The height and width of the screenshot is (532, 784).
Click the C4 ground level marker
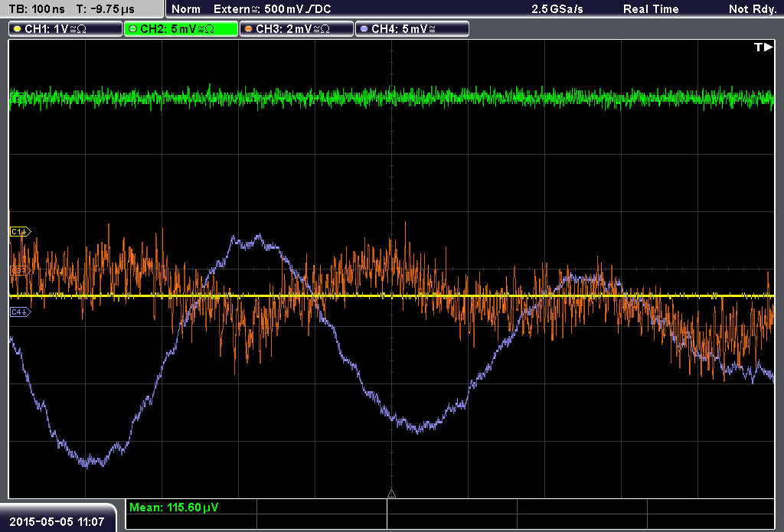click(21, 312)
